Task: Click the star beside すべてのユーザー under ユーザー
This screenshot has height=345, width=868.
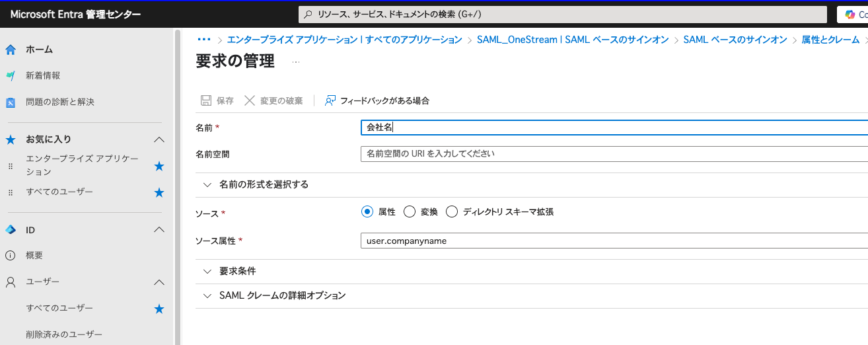Action: (159, 309)
